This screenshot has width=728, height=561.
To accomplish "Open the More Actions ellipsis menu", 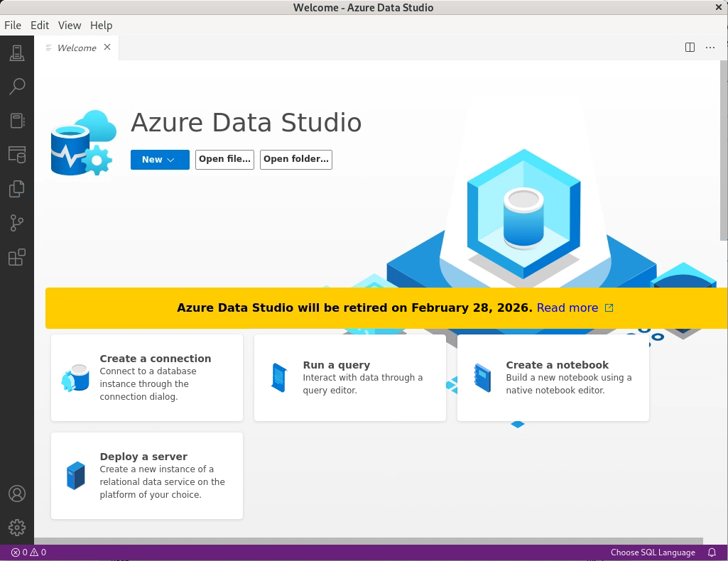I will [x=710, y=48].
